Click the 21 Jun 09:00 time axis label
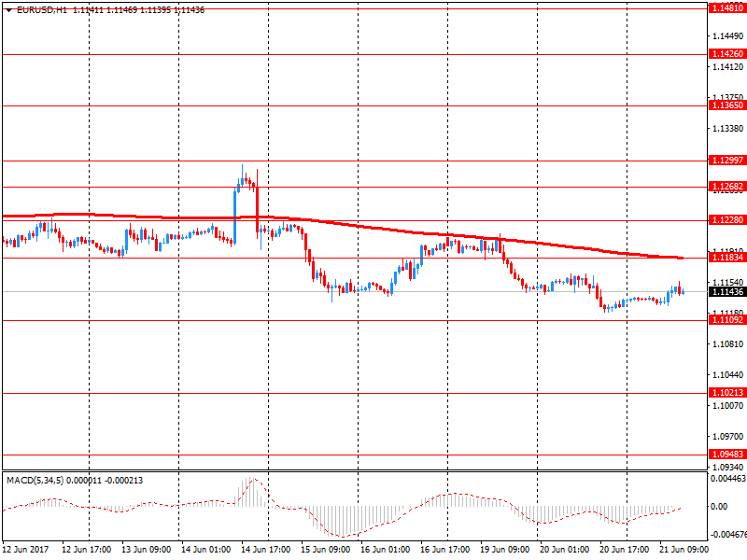This screenshot has width=747, height=560. [x=684, y=550]
